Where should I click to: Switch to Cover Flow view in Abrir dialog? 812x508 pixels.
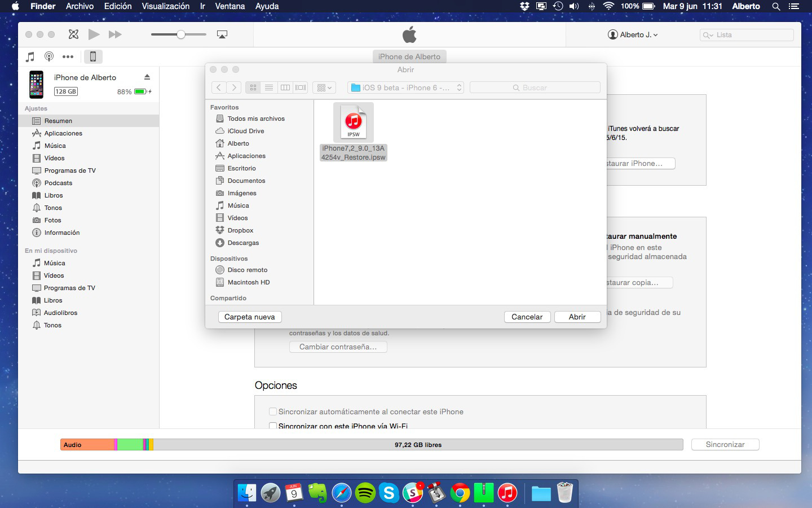click(x=301, y=87)
